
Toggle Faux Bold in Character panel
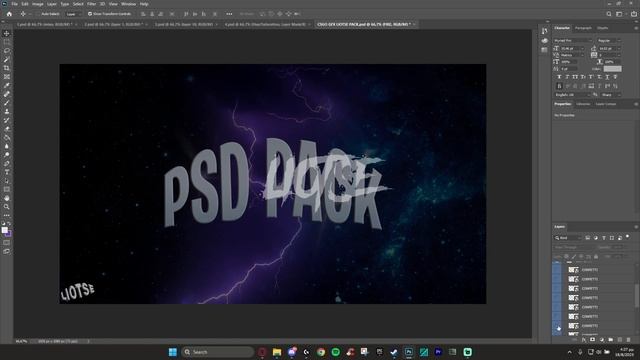click(559, 77)
